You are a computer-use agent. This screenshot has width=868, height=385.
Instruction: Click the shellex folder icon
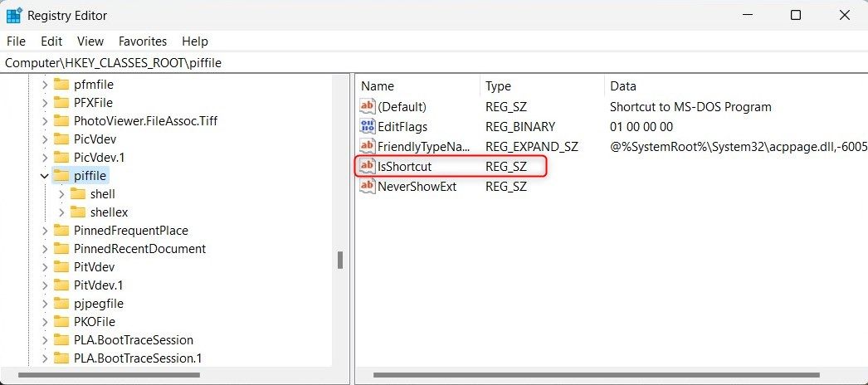click(77, 212)
